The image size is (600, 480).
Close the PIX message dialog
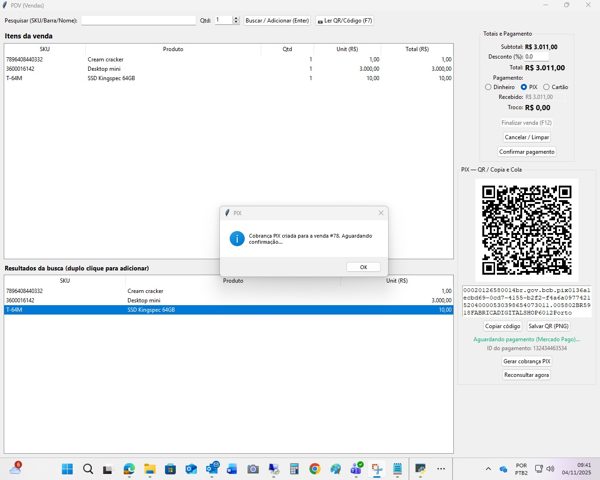(381, 213)
